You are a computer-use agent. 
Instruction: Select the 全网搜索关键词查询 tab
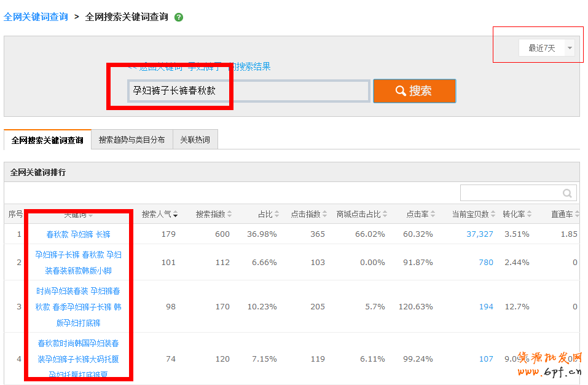pos(47,140)
